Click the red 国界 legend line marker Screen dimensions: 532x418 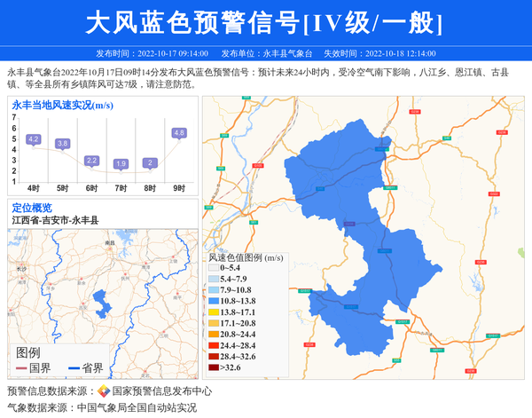[x=21, y=368]
